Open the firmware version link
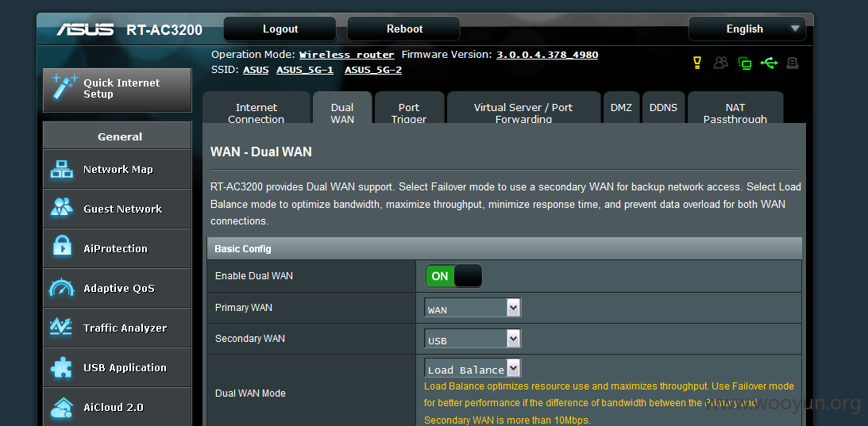This screenshot has height=426, width=868. point(547,55)
